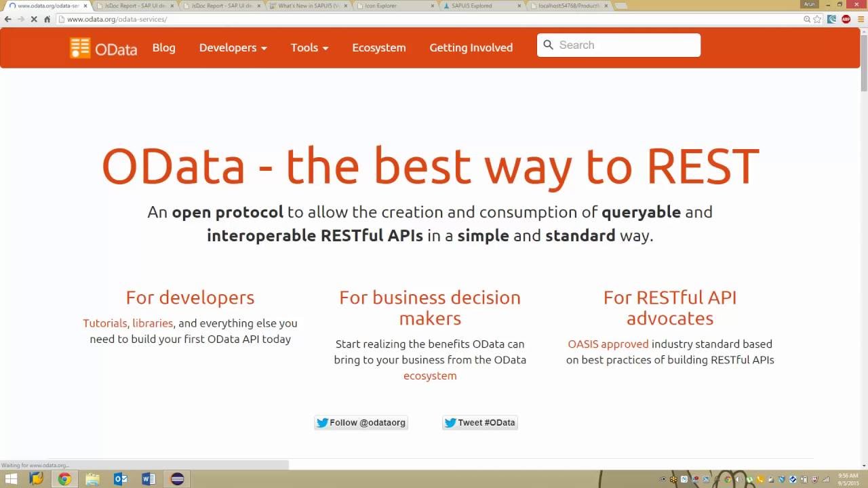The height and width of the screenshot is (488, 868).
Task: Open Google Chrome from the taskbar
Action: (x=64, y=479)
